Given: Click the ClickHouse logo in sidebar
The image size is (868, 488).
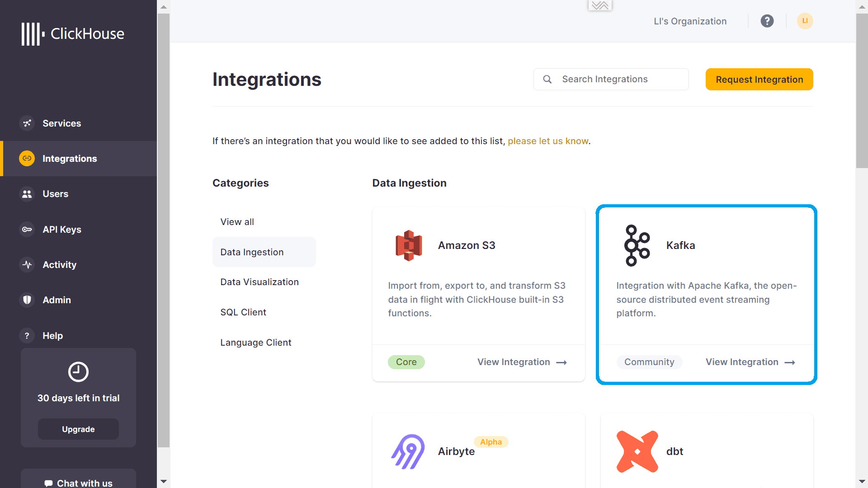Looking at the screenshot, I should click(73, 34).
